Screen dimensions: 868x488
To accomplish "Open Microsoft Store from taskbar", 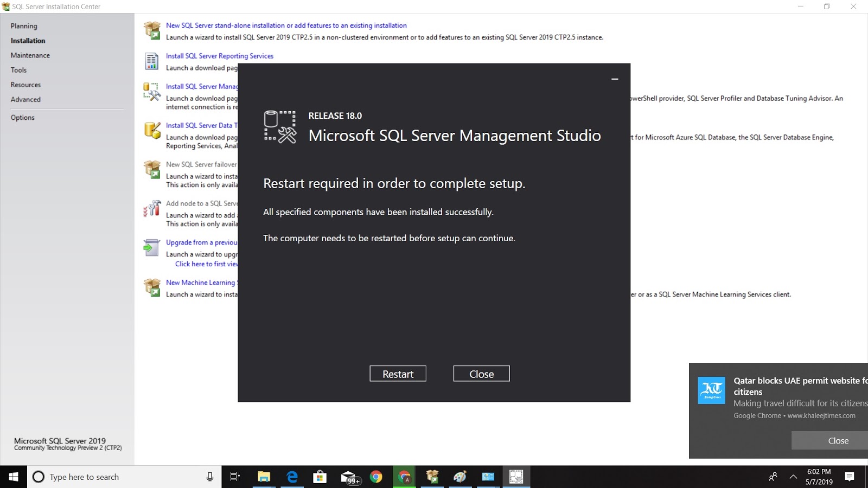I will [x=320, y=477].
